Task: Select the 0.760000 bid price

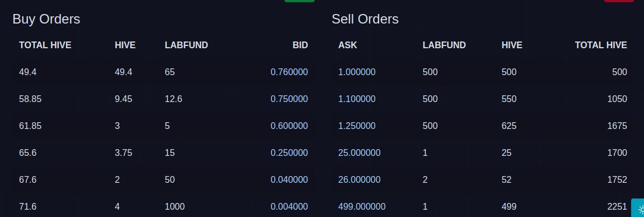Action: coord(289,72)
